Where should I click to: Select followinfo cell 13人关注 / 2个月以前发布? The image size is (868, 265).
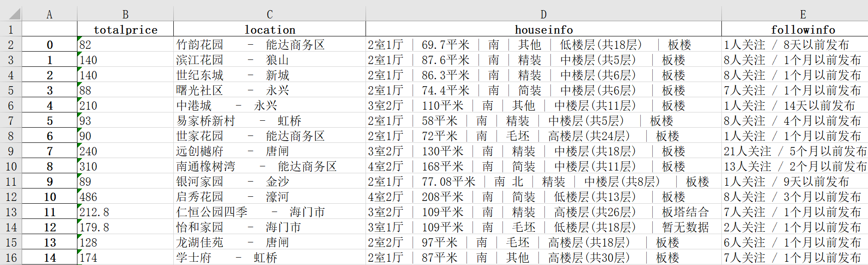coord(795,166)
